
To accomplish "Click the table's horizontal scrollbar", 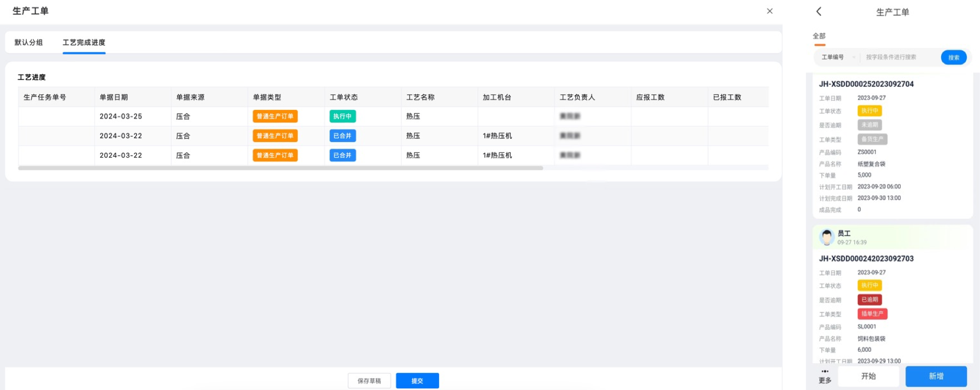I will coord(280,168).
